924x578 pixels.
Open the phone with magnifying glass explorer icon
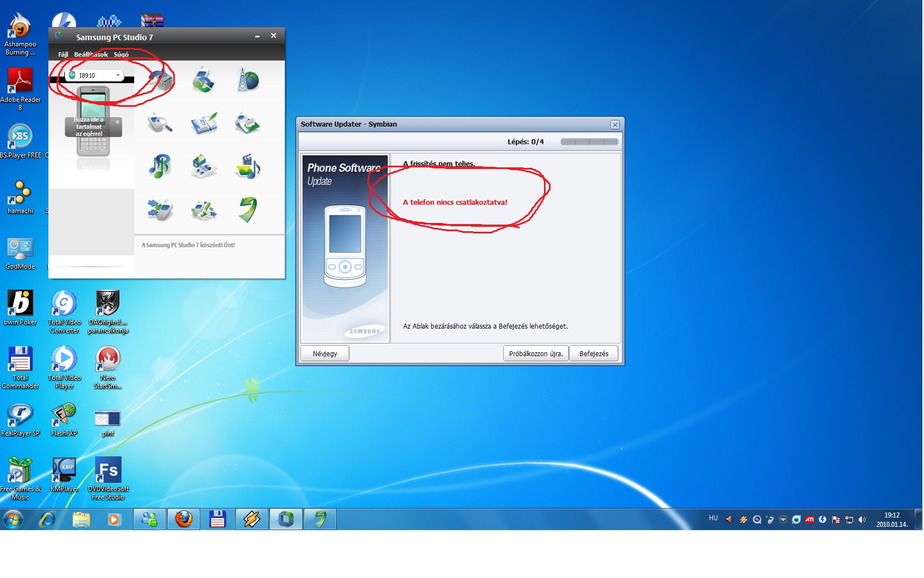160,123
